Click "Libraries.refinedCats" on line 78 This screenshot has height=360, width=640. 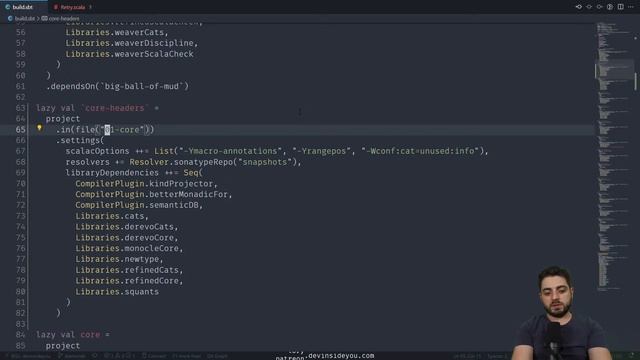[127, 270]
